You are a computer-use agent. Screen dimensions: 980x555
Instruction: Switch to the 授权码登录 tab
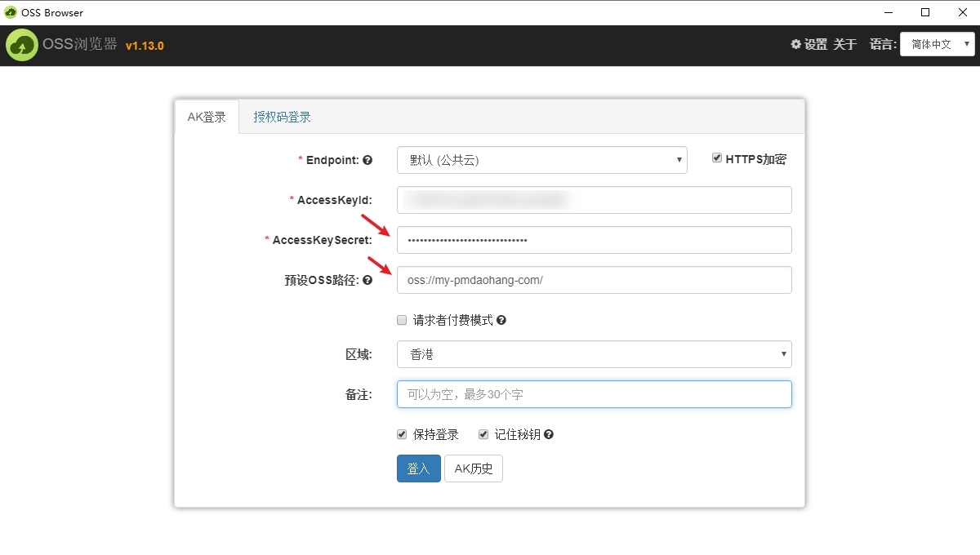click(283, 117)
